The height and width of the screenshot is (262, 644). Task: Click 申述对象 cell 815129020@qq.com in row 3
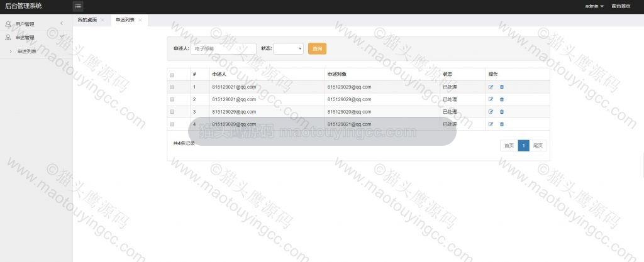(x=349, y=112)
